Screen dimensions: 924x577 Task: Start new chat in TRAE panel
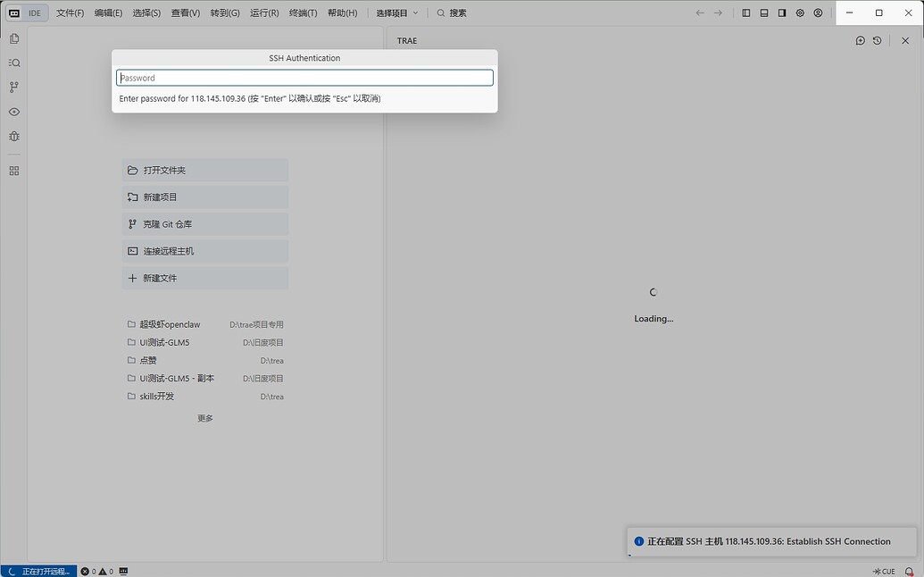click(861, 41)
